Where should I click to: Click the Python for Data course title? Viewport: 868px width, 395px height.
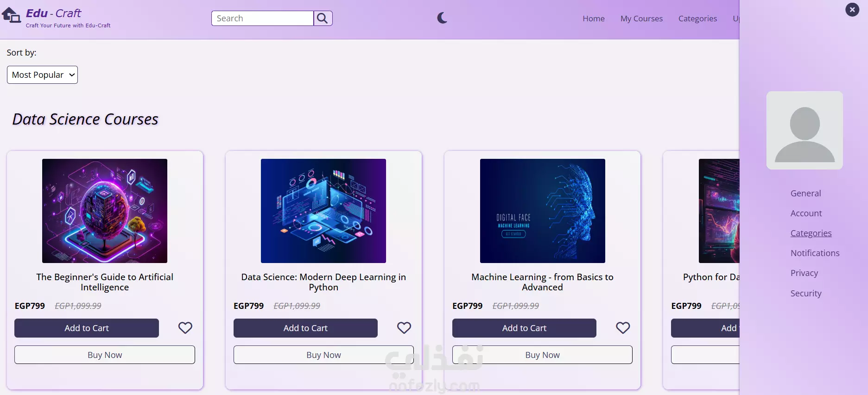click(x=711, y=277)
